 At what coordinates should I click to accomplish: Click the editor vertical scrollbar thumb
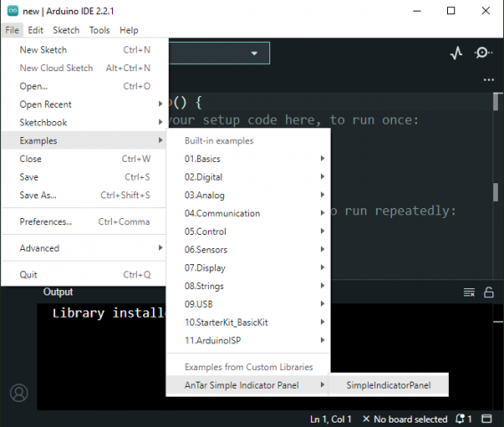coord(497,101)
